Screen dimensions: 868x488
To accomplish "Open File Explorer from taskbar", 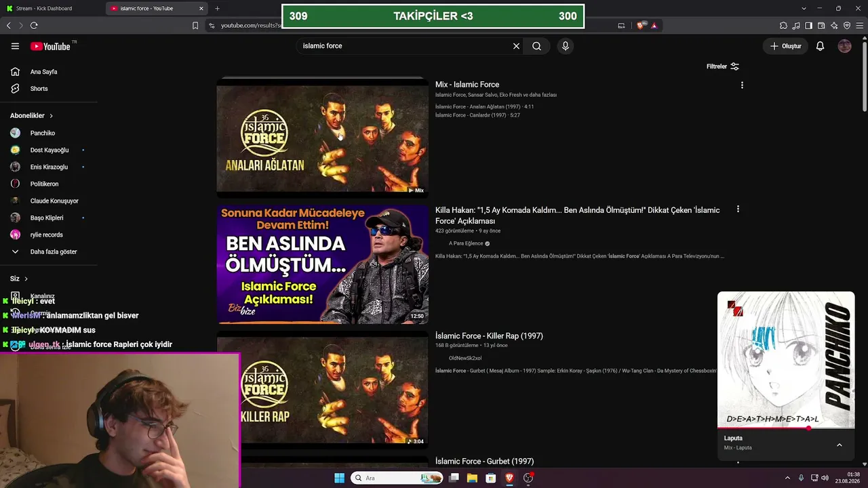I will (x=472, y=478).
